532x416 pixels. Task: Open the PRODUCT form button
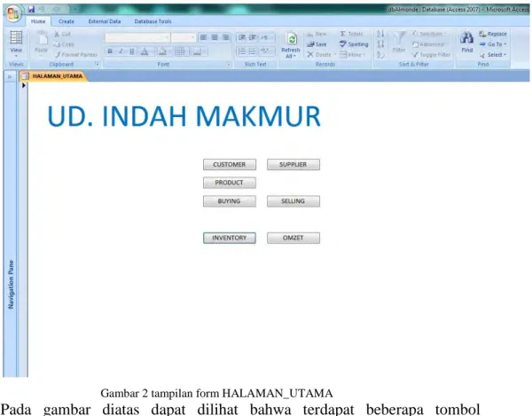click(230, 183)
